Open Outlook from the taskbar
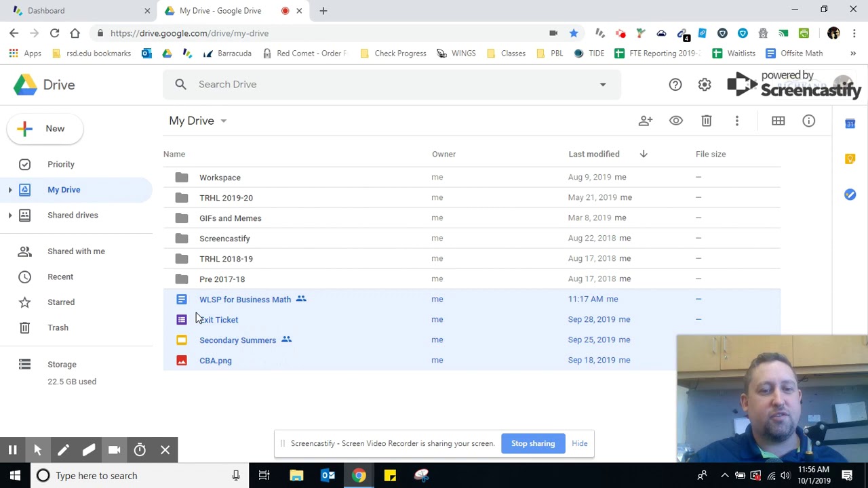 [x=328, y=476]
